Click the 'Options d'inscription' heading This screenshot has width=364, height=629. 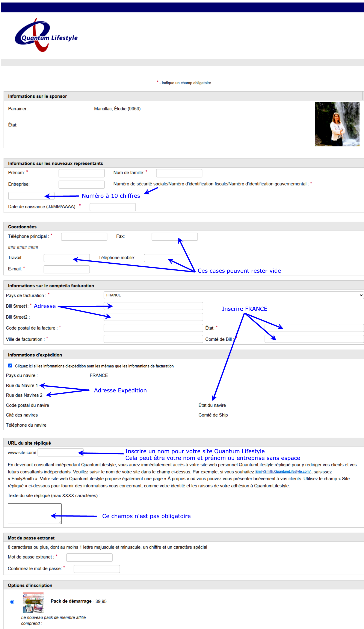30,585
